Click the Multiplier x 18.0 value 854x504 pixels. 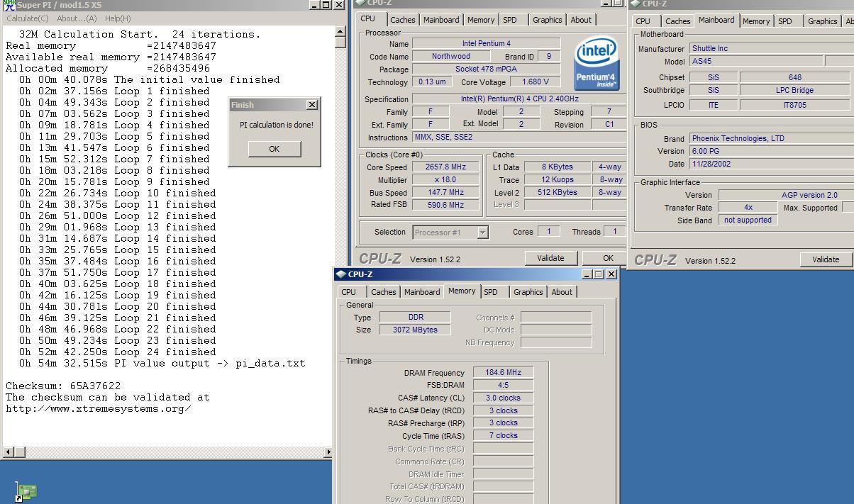446,180
